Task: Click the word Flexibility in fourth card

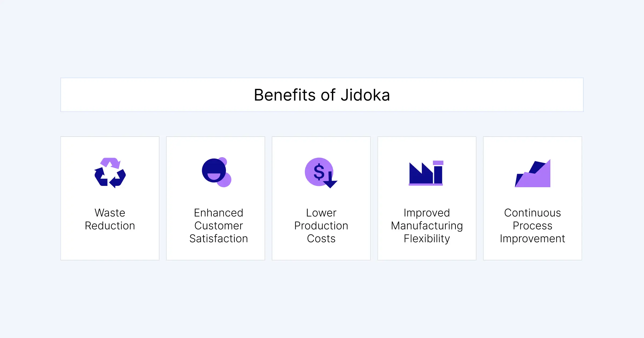Action: (x=427, y=239)
